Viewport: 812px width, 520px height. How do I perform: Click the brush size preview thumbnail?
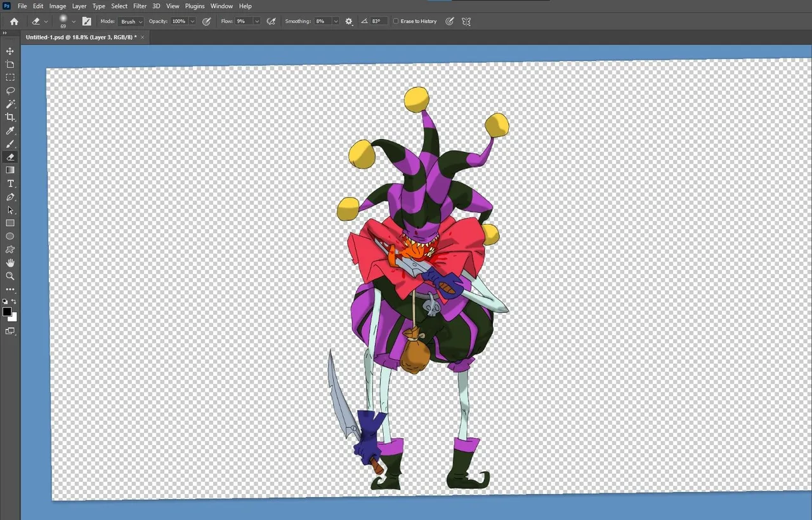[x=63, y=20]
